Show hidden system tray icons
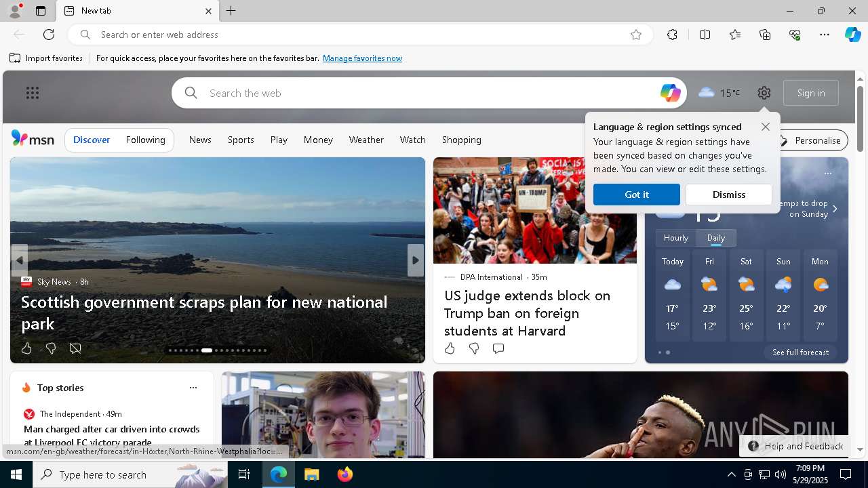Viewport: 868px width, 488px height. click(731, 474)
